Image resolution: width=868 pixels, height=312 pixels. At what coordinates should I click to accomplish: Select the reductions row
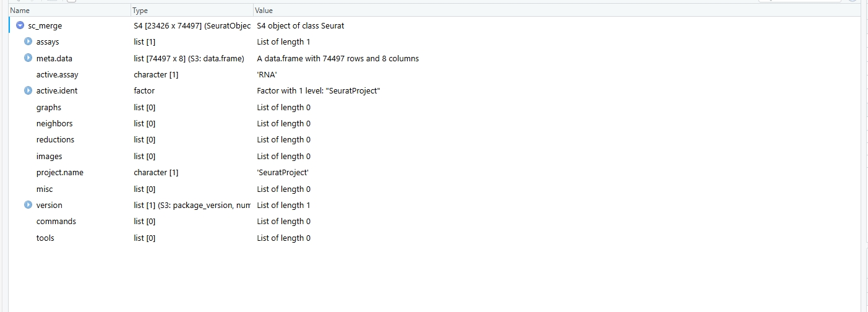(434, 140)
